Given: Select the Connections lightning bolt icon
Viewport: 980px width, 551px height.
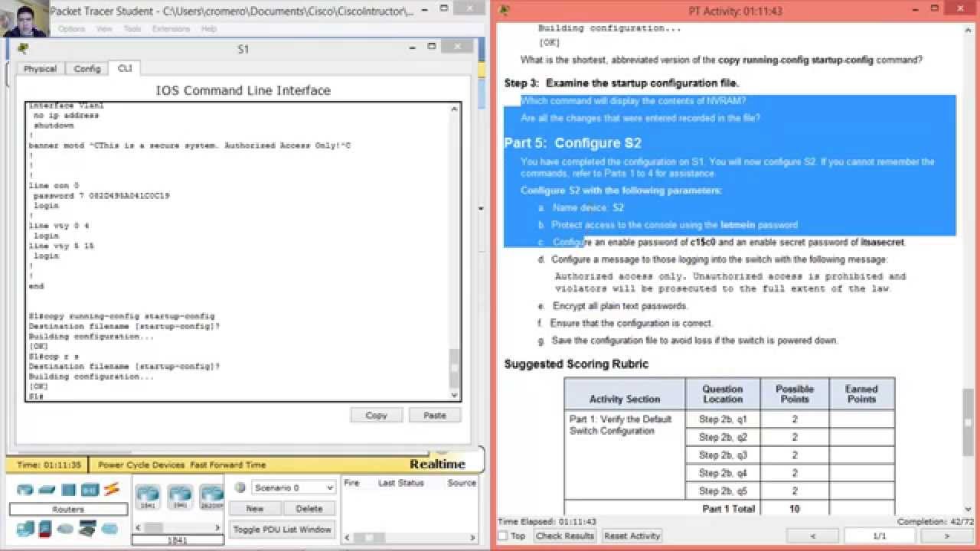Looking at the screenshot, I should pyautogui.click(x=112, y=489).
